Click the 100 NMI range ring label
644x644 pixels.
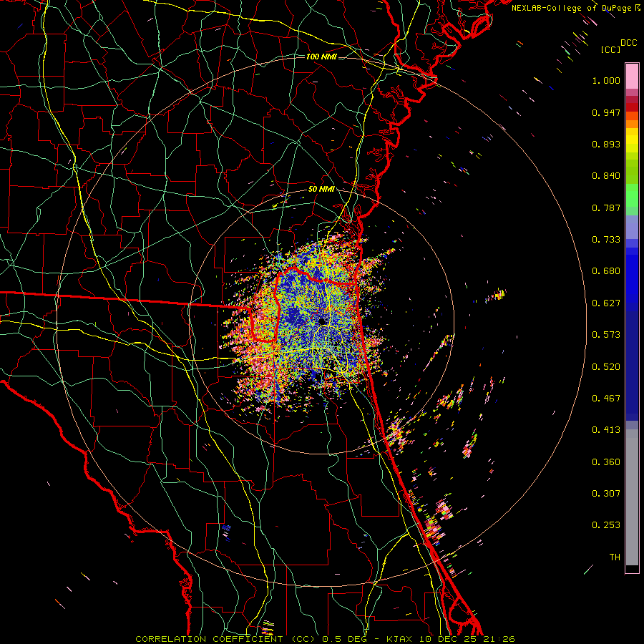coord(321,57)
